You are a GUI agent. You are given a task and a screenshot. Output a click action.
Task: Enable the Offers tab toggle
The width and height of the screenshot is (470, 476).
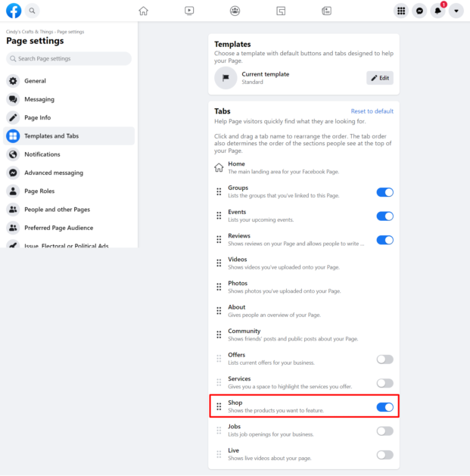coord(384,359)
